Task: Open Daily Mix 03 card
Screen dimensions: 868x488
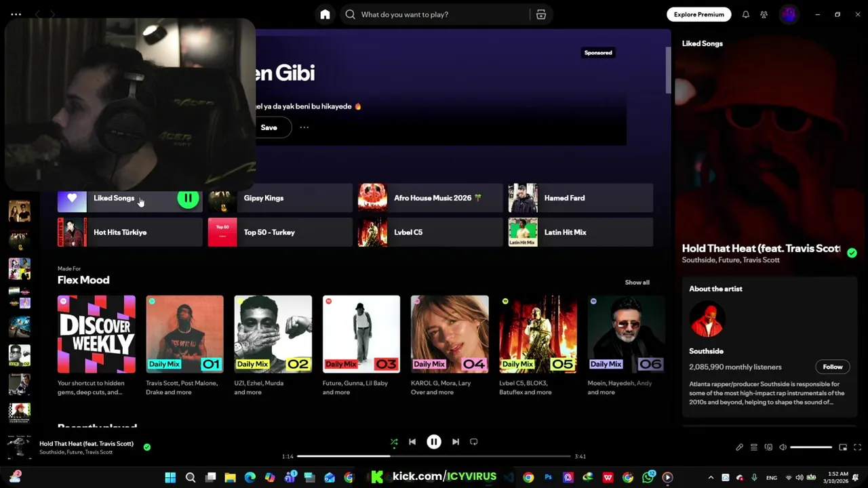Action: pos(361,346)
